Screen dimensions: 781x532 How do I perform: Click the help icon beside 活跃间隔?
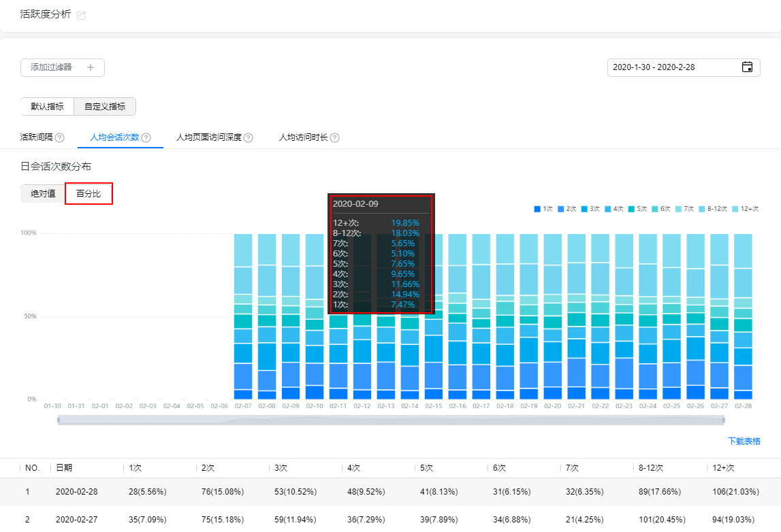59,138
